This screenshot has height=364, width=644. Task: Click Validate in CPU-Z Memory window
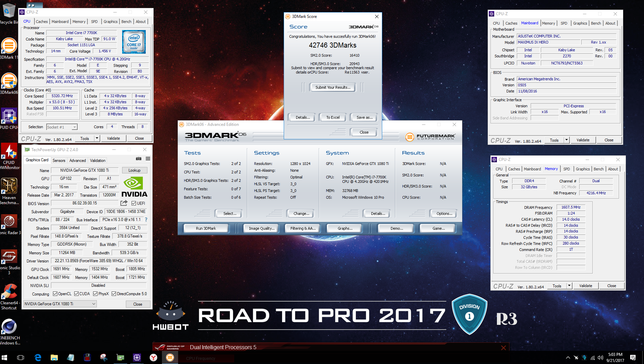(x=586, y=286)
